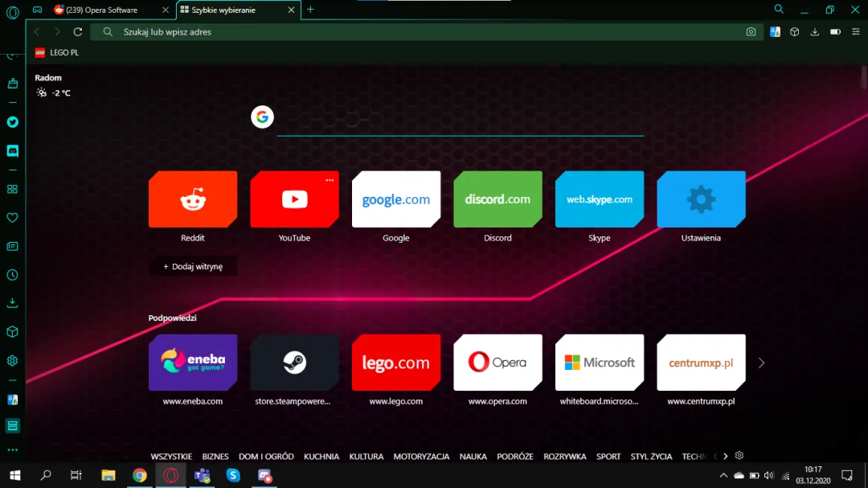This screenshot has width=868, height=488.
Task: Open the Reddit speed dial tile
Action: [193, 199]
